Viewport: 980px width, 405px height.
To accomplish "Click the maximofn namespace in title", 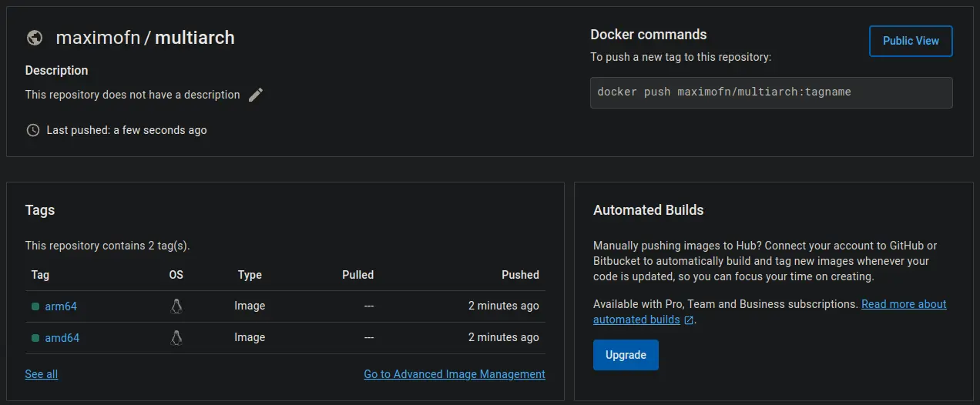I will pos(98,38).
